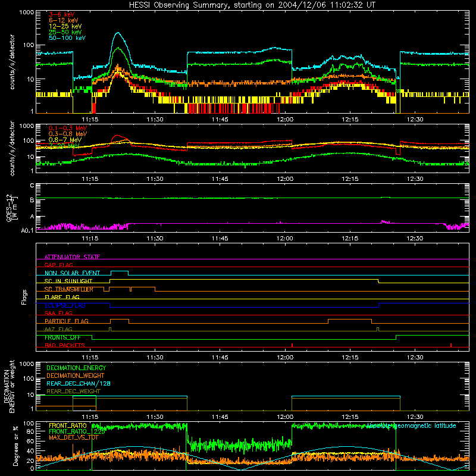
Task: Select the SC_IN_SUNLIGHT flag label
Action: coord(68,281)
